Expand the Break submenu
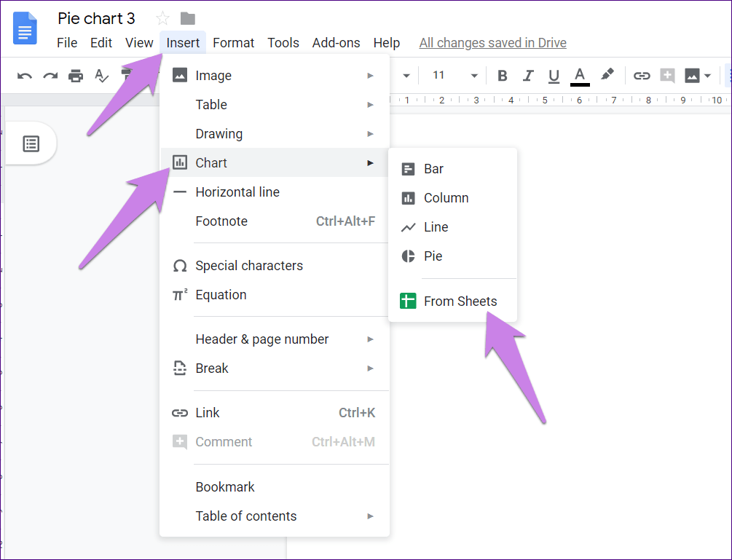The image size is (732, 560). [275, 368]
